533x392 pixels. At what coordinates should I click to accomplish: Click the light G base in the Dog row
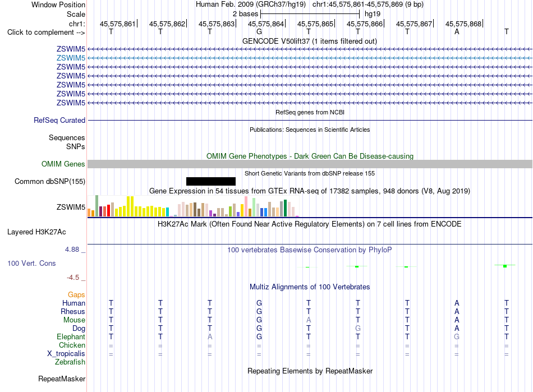(x=358, y=329)
